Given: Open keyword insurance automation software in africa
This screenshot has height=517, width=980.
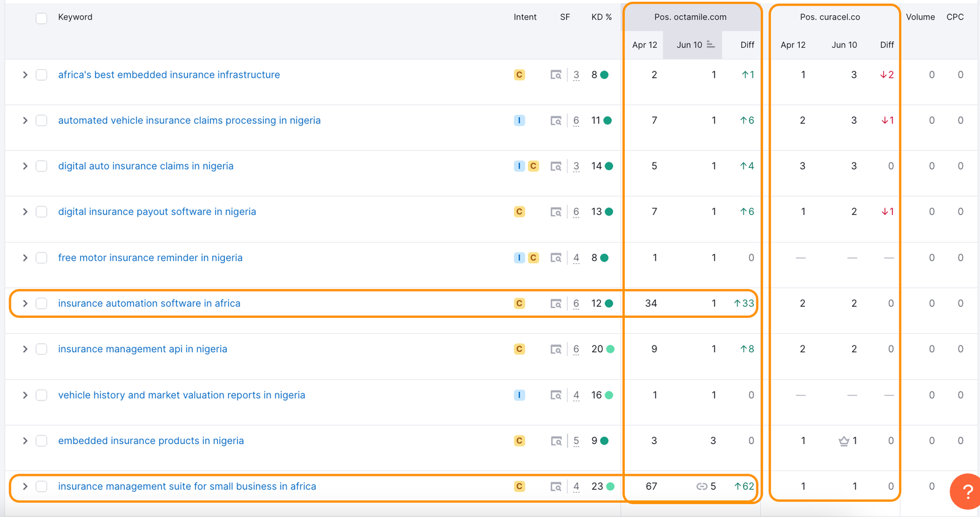Looking at the screenshot, I should click(149, 303).
